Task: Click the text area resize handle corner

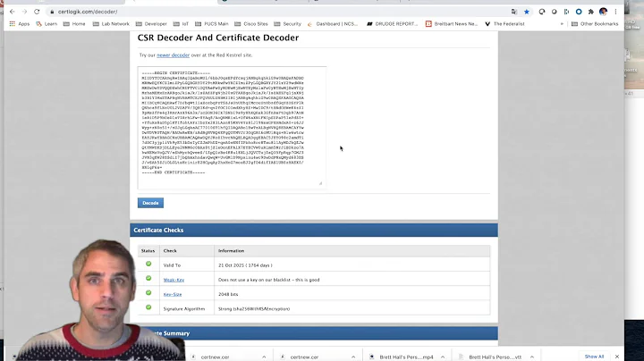Action: coord(320,183)
